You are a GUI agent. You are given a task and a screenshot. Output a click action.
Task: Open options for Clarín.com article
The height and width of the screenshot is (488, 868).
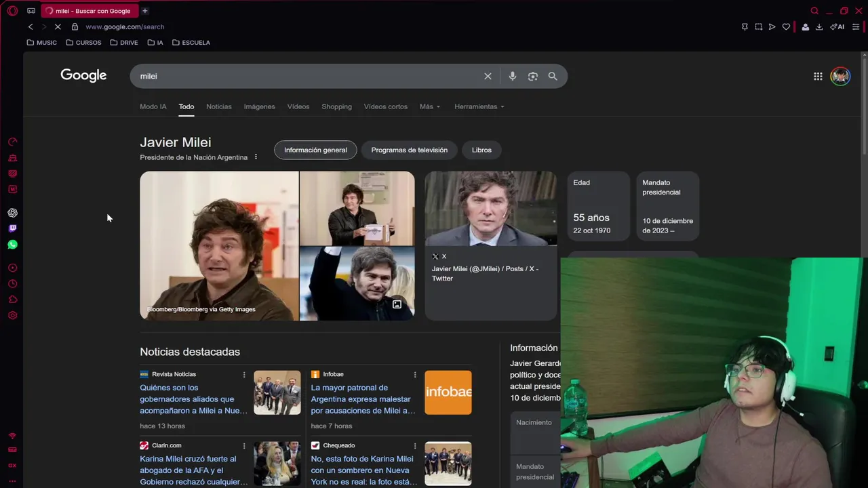tap(244, 445)
